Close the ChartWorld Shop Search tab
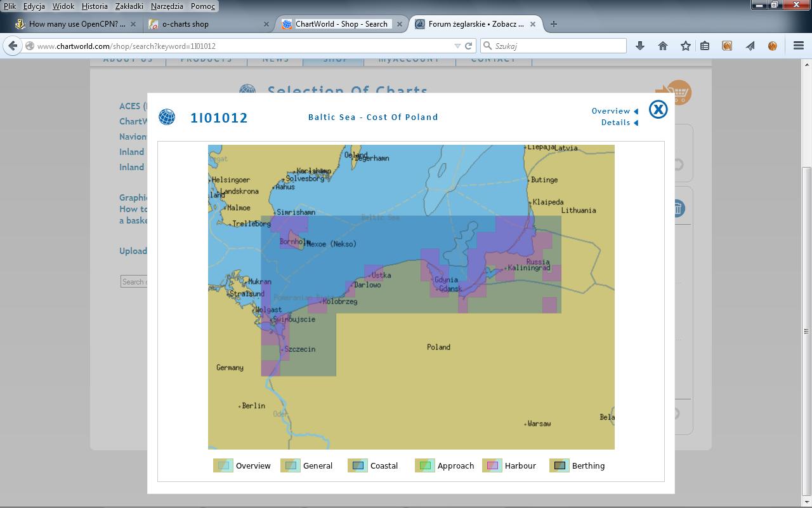Viewport: 812px width, 508px height. click(400, 24)
